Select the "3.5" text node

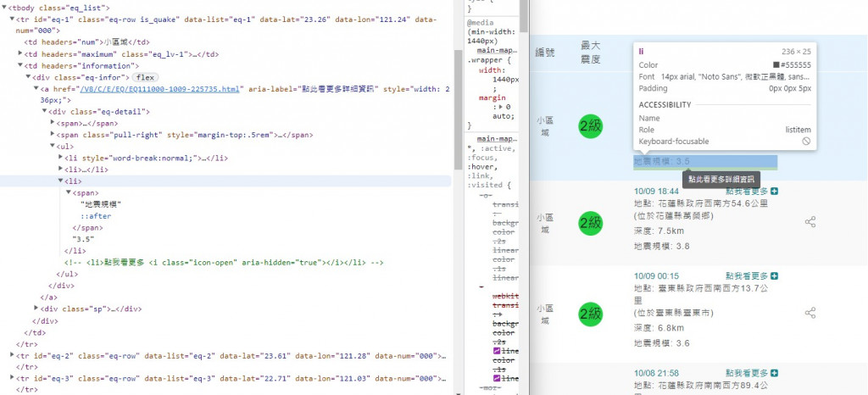(x=84, y=239)
